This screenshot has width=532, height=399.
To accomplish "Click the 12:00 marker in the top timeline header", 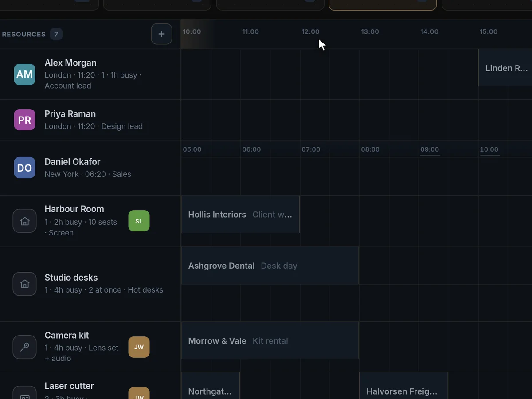I will tap(310, 31).
